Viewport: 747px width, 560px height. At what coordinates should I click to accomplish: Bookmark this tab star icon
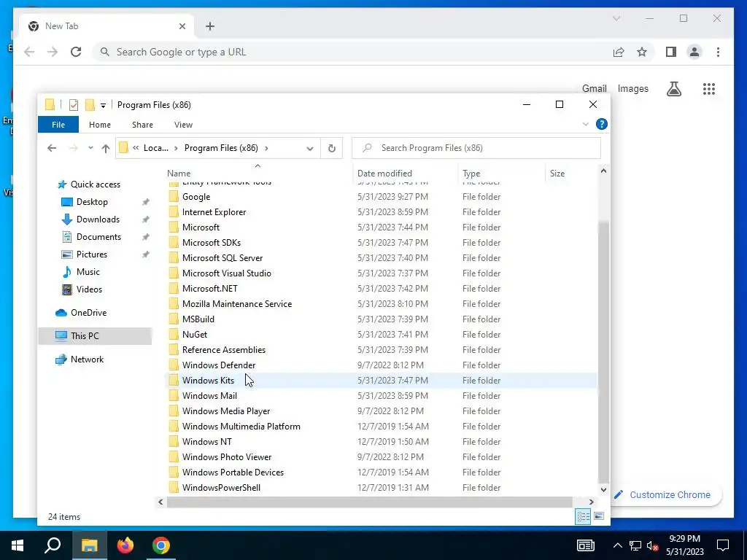point(642,52)
